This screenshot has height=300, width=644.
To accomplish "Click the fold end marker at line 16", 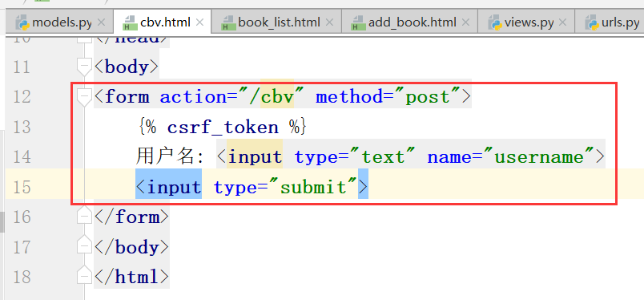I will pos(84,216).
